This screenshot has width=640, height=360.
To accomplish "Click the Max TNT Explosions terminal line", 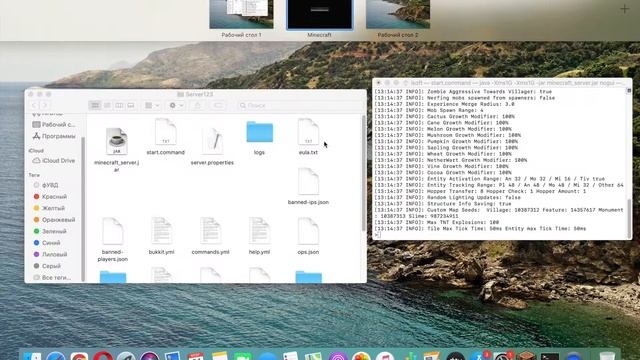I will (x=437, y=222).
